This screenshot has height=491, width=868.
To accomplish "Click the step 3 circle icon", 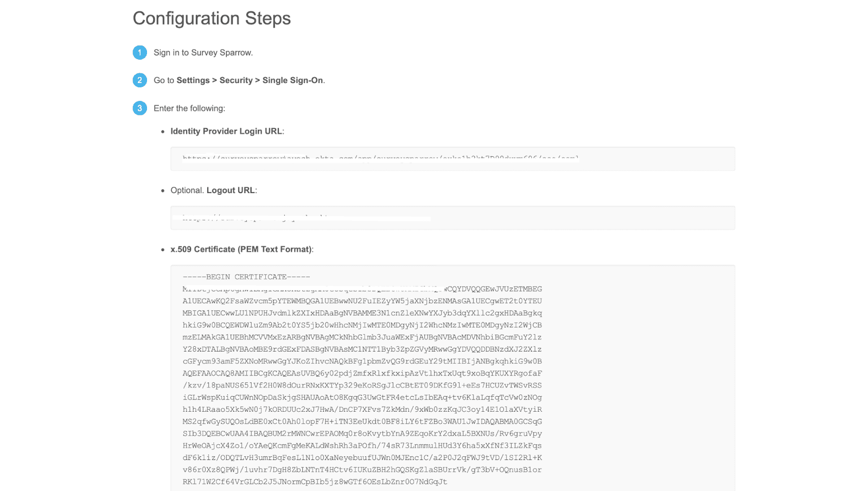I will 139,108.
